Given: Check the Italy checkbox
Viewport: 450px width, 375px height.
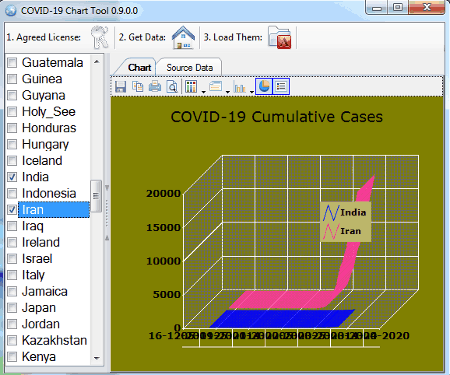Looking at the screenshot, I should (12, 275).
